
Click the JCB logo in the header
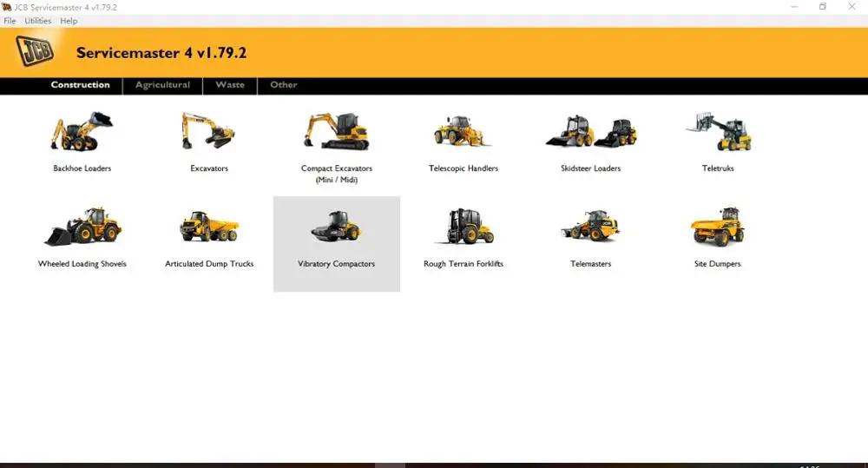tap(35, 51)
